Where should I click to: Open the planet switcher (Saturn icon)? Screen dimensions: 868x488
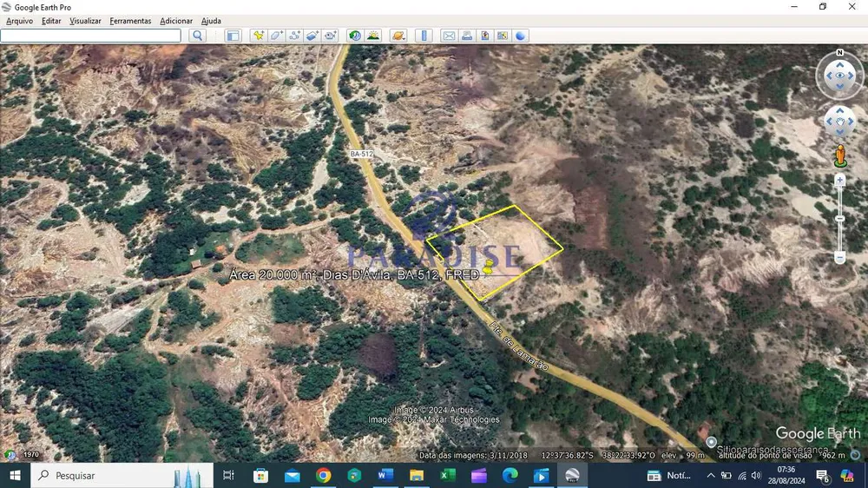click(398, 36)
